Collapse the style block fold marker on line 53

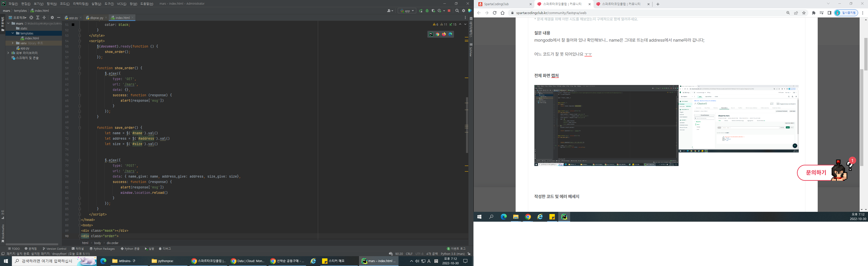pyautogui.click(x=80, y=35)
